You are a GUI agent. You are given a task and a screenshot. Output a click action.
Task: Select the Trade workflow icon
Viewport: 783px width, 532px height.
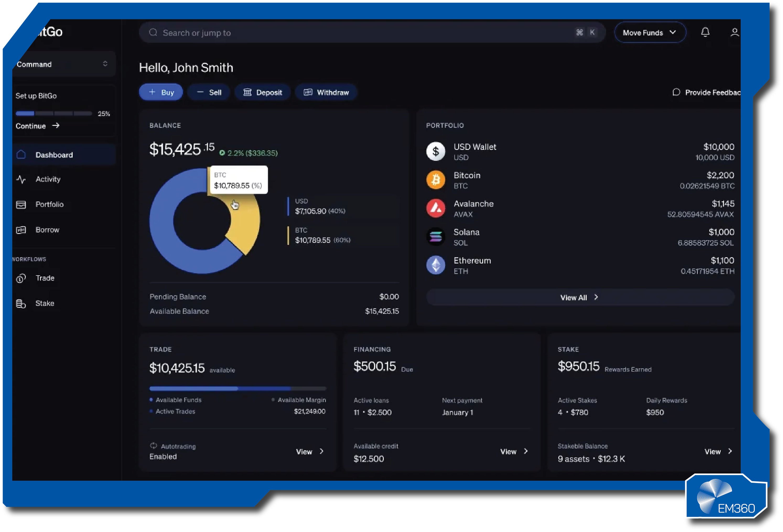tap(21, 278)
